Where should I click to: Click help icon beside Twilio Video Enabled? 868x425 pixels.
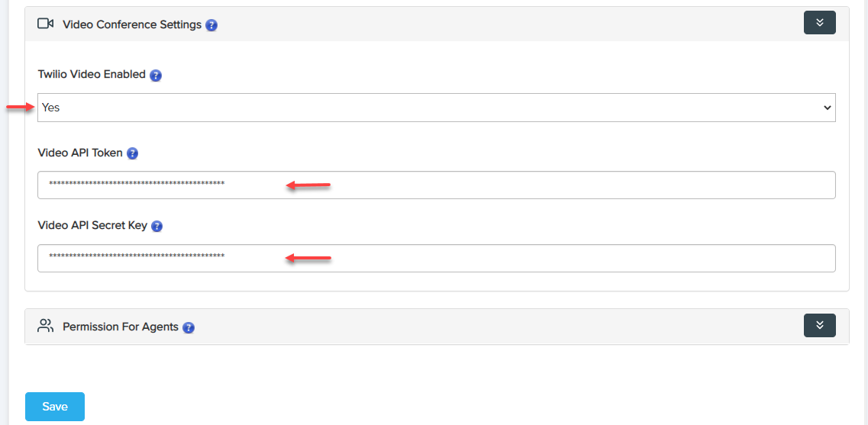click(156, 76)
